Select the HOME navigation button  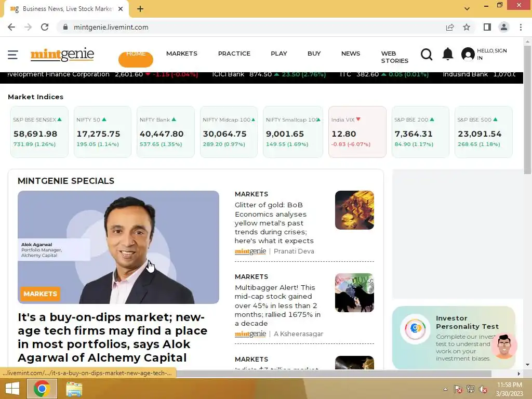click(136, 58)
